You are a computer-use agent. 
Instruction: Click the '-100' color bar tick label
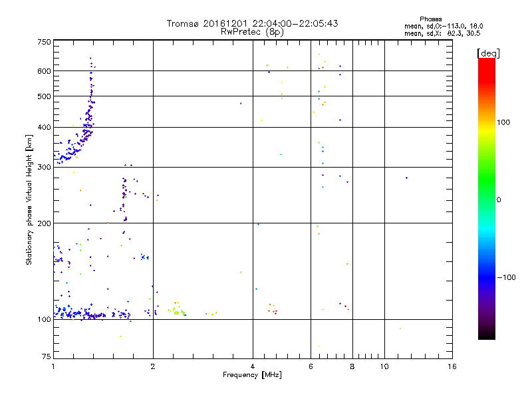[506, 277]
